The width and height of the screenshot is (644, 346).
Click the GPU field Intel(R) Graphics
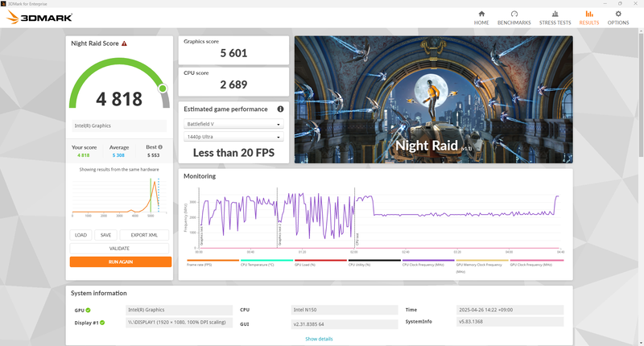pyautogui.click(x=179, y=310)
